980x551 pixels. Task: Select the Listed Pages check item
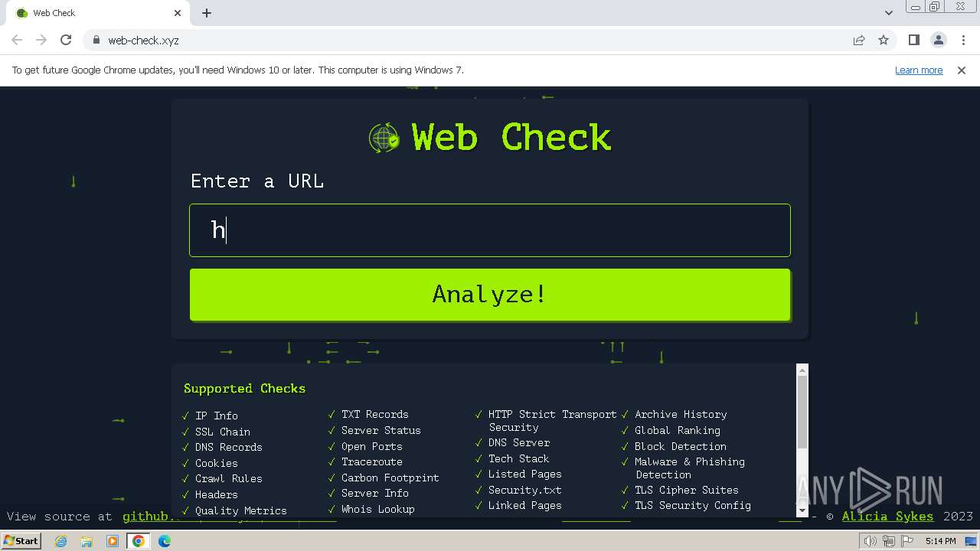(525, 474)
